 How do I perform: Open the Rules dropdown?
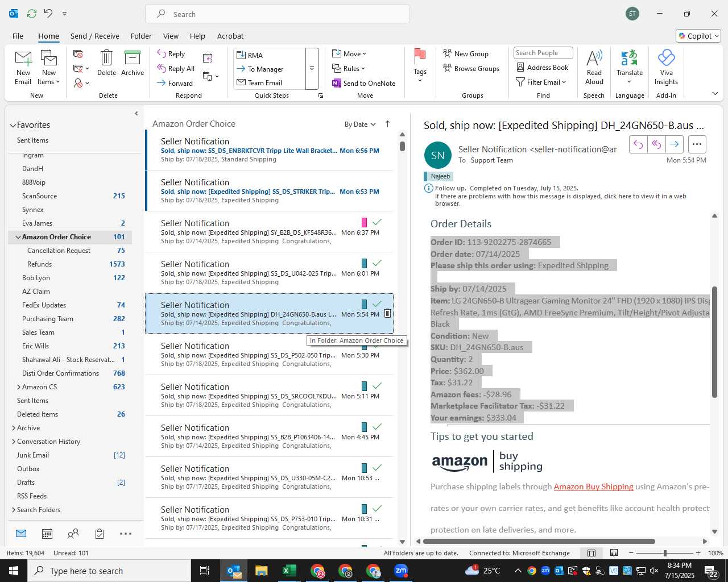pyautogui.click(x=349, y=68)
